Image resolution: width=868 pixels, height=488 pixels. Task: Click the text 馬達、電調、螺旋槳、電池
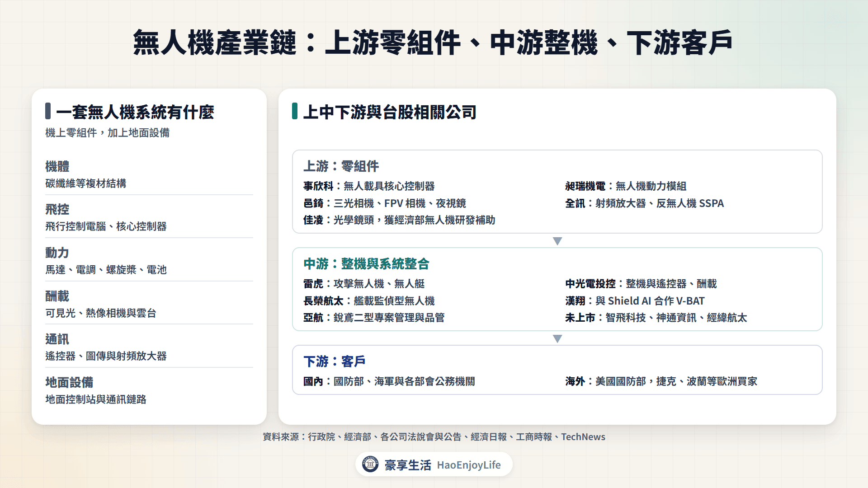(x=106, y=270)
